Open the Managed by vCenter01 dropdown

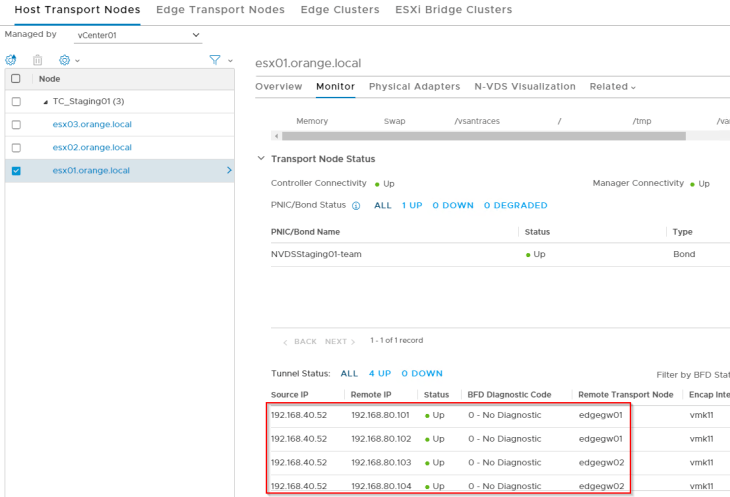tap(138, 36)
